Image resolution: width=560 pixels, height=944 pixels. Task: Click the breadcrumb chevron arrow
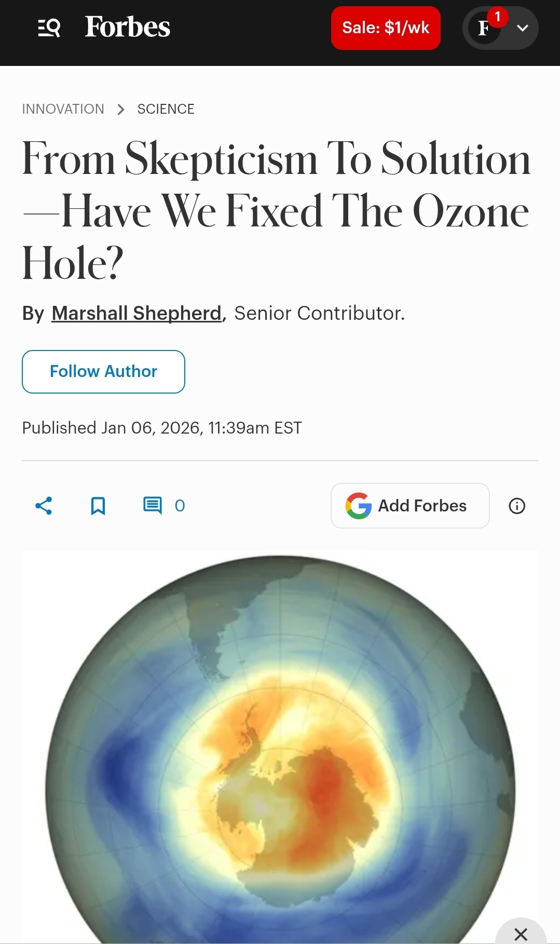[x=121, y=110]
